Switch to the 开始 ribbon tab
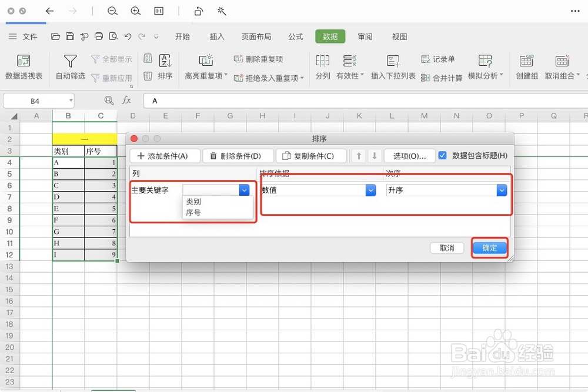Screen dimensions: 588x392 183,36
